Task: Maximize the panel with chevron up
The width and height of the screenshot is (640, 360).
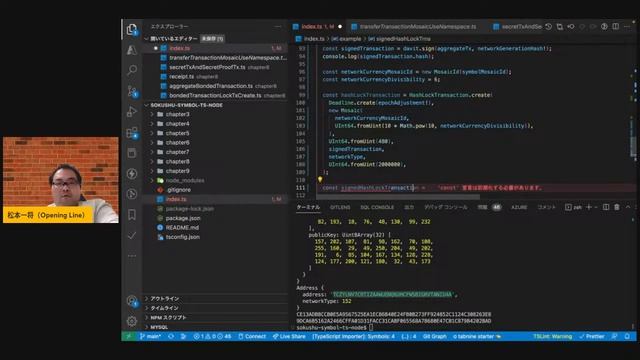Action: (628, 207)
